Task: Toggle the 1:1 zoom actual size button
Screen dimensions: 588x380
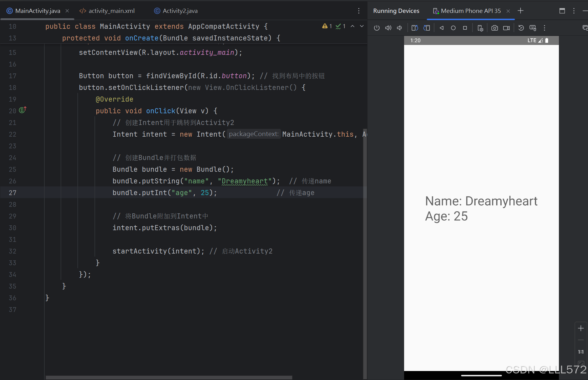Action: click(x=581, y=352)
